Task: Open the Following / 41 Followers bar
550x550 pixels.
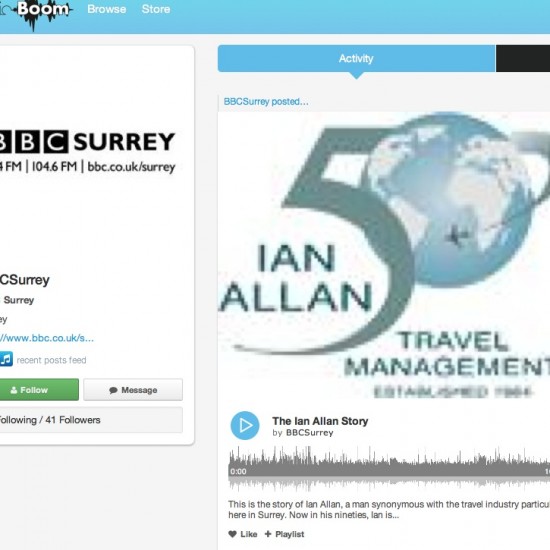Action: coord(91,420)
